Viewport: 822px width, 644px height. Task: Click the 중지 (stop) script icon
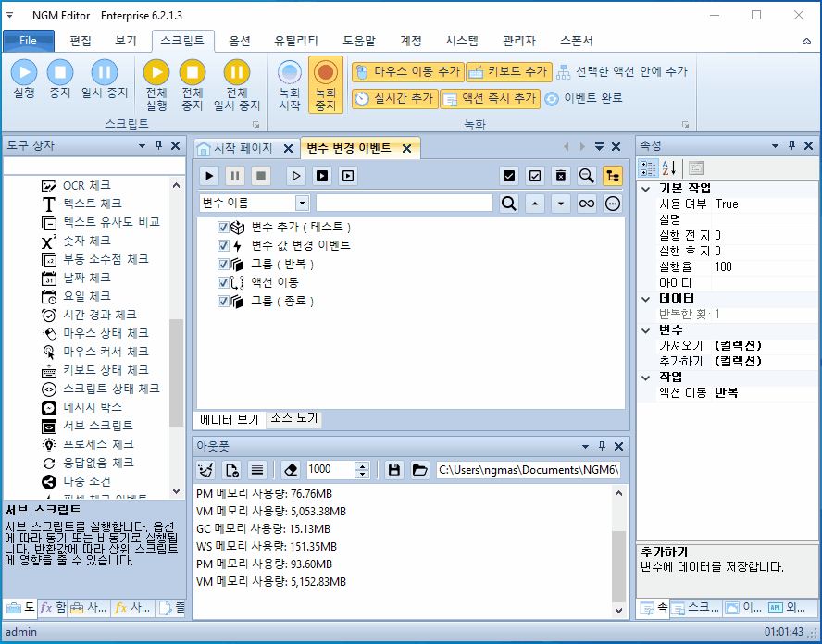[60, 72]
